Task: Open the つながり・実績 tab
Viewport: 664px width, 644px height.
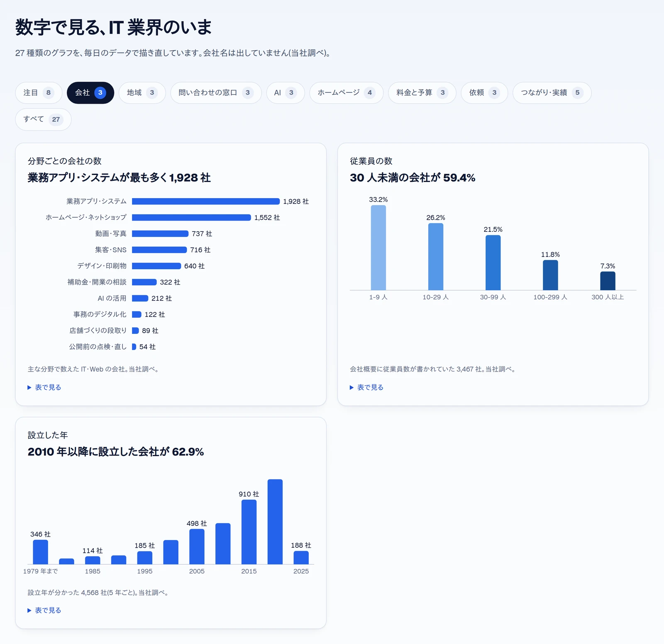Action: pos(552,93)
